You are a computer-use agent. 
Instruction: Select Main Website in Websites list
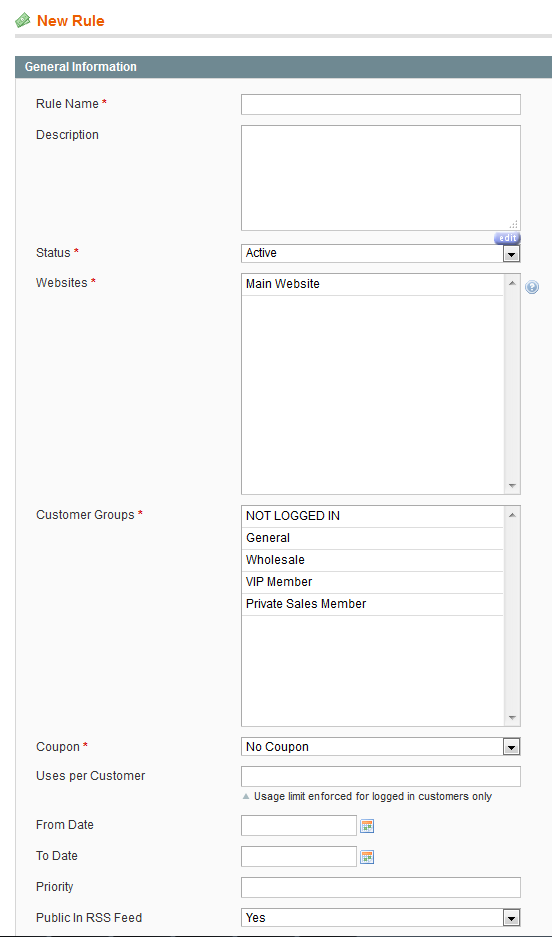tap(373, 284)
